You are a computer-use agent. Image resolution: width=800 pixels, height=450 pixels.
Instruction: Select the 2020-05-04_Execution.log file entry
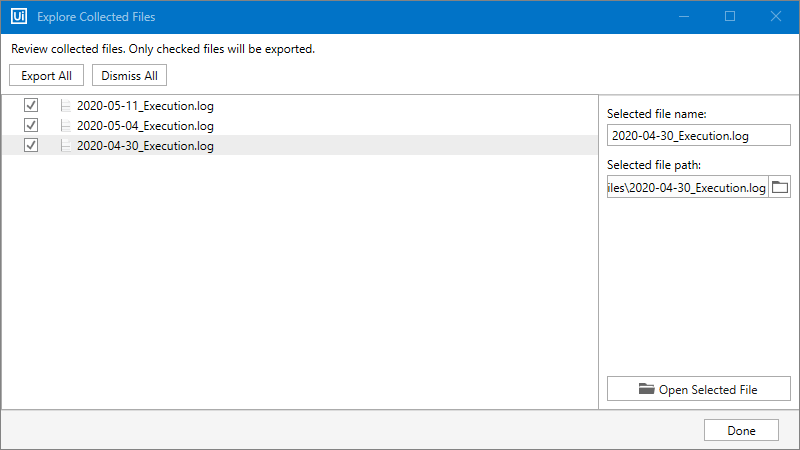(x=145, y=125)
